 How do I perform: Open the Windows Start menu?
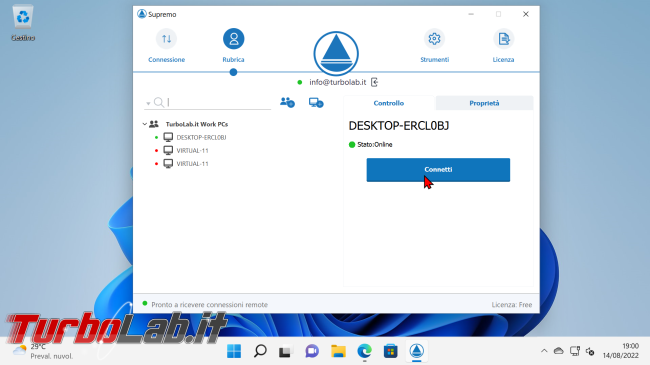tap(234, 351)
